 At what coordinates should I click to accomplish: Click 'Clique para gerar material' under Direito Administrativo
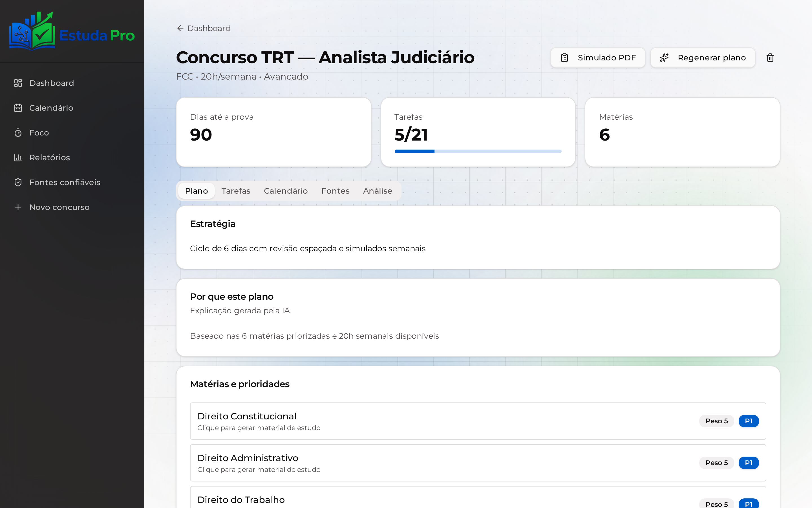pyautogui.click(x=259, y=469)
